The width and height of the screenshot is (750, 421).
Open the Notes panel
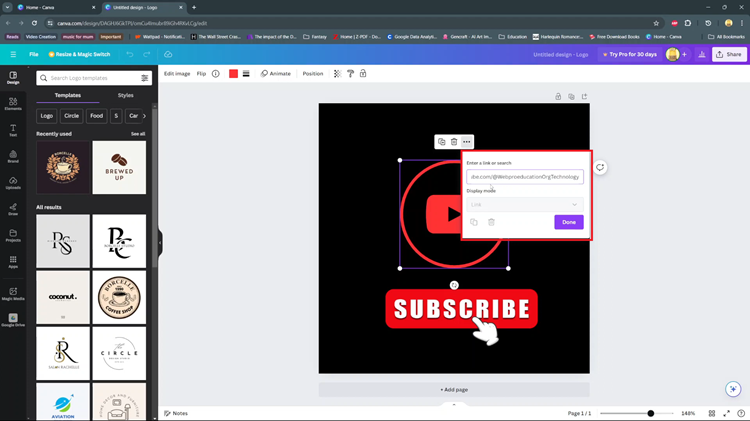point(176,413)
